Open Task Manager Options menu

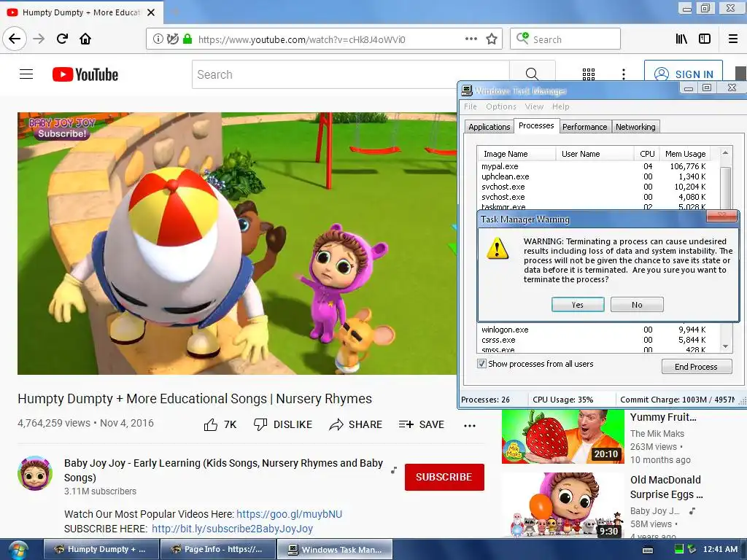click(501, 106)
